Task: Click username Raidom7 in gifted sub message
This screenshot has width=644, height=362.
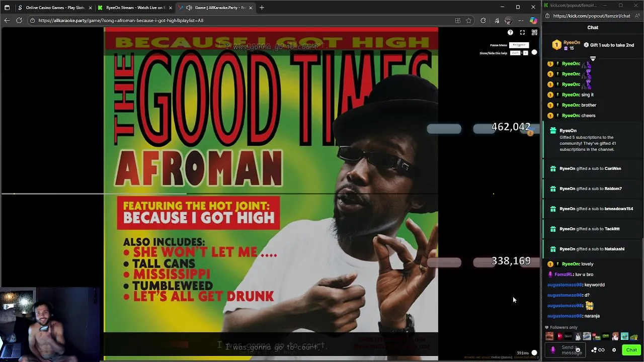Action: click(613, 189)
